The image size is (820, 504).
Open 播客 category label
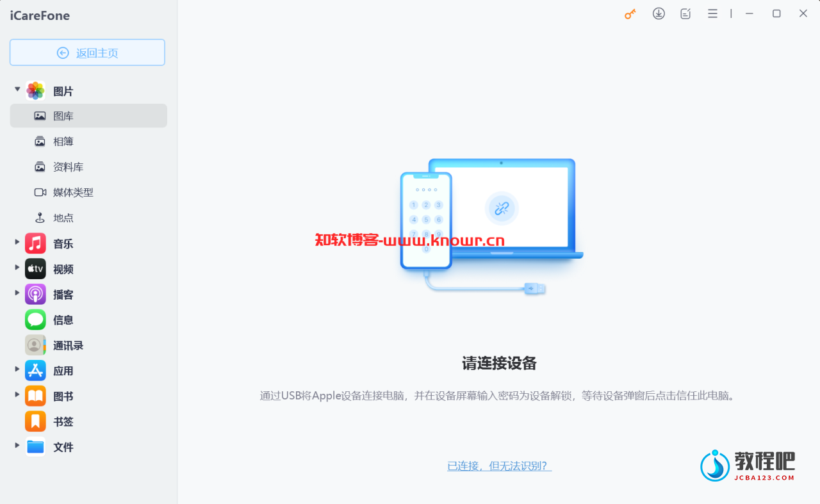point(63,295)
